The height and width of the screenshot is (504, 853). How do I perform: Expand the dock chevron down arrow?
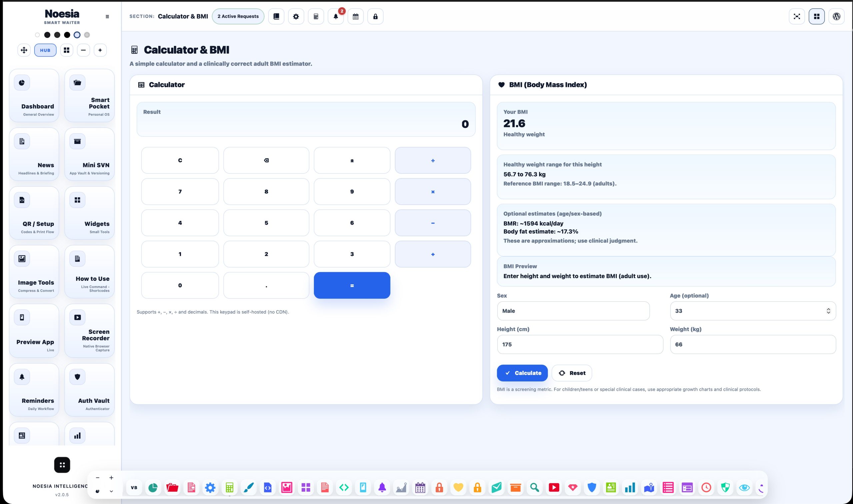pos(111,491)
